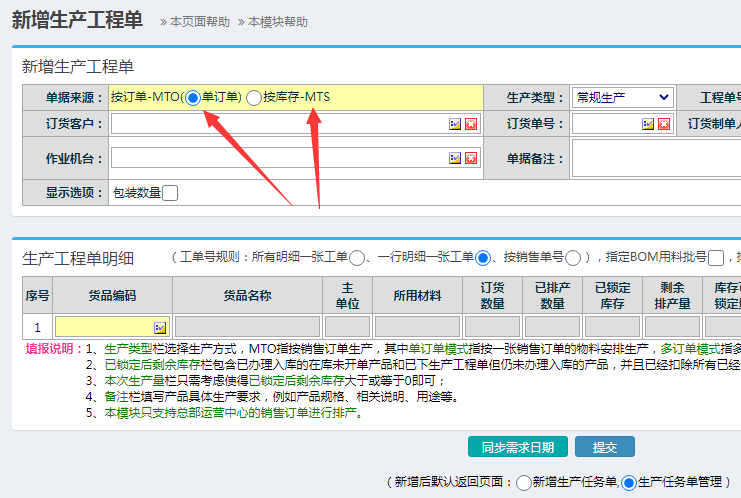Select 新增生产任务单 return page option
The width and height of the screenshot is (741, 498).
pos(524,483)
